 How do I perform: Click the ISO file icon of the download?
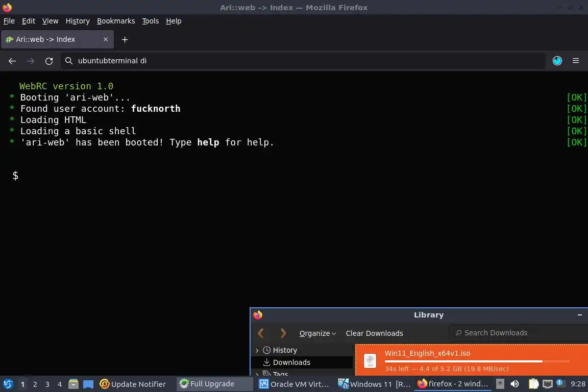[x=370, y=361]
